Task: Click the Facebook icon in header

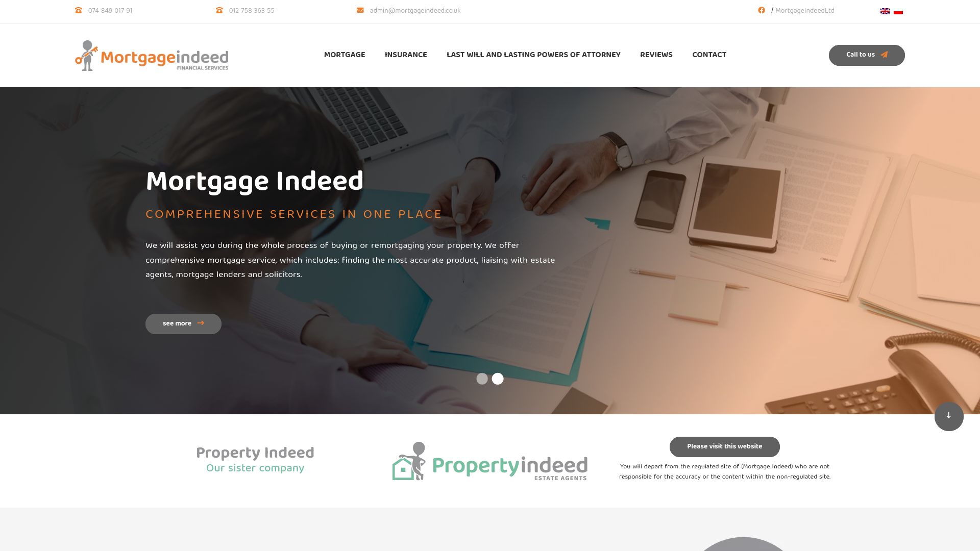Action: pyautogui.click(x=762, y=10)
